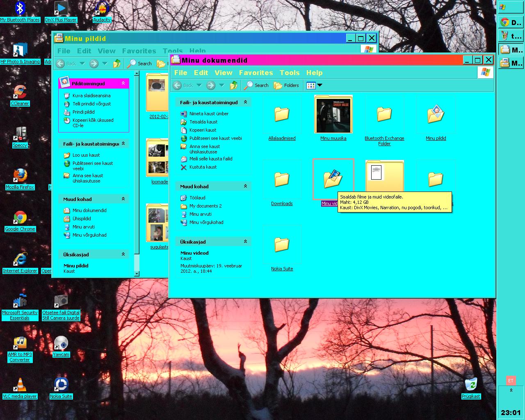Open the Favorites menu in Minu dokumendid
This screenshot has height=420, width=525.
coord(256,73)
